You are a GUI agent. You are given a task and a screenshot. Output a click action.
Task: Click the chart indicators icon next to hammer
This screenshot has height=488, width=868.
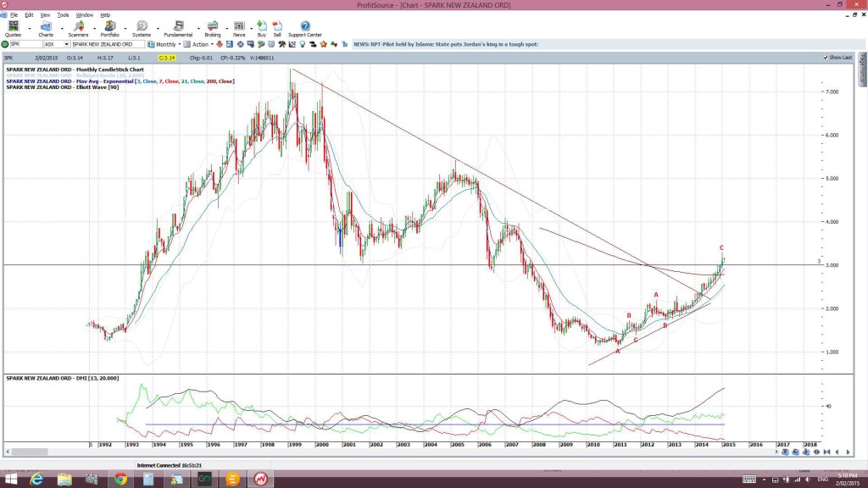pos(292,44)
